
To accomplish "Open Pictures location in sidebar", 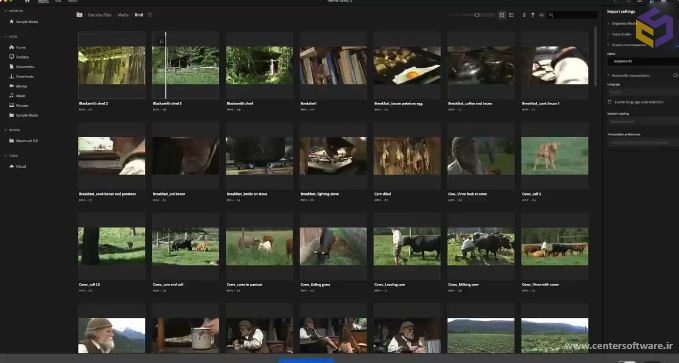I will (x=19, y=105).
